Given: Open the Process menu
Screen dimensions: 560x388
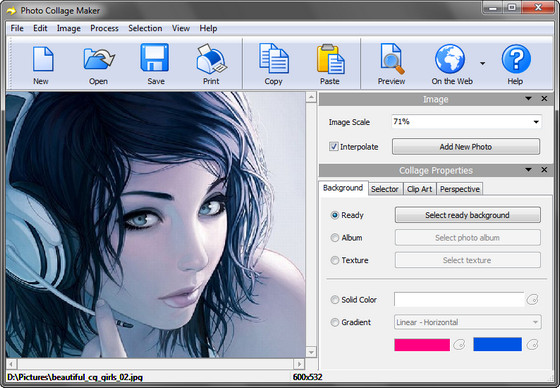Looking at the screenshot, I should pos(104,28).
